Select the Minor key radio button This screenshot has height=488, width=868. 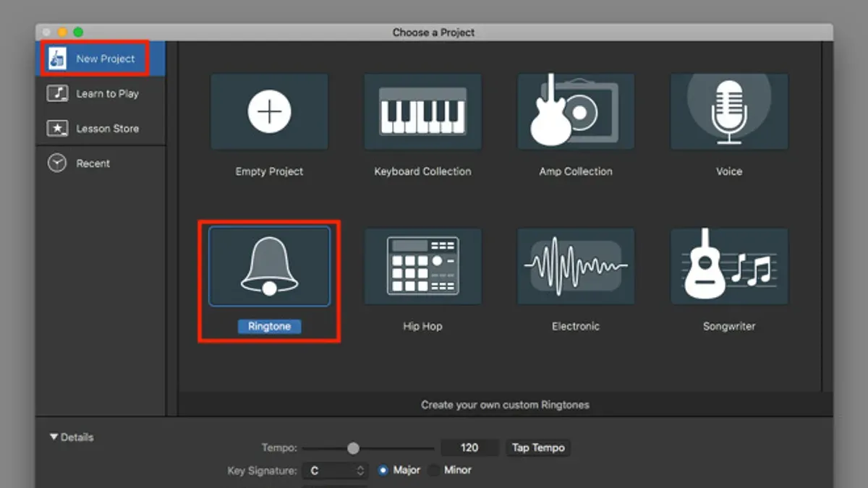tap(434, 470)
